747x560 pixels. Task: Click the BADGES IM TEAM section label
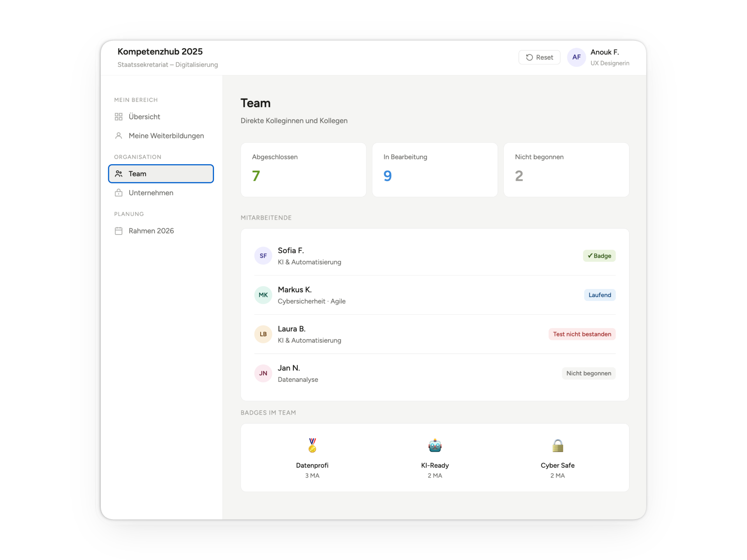(x=268, y=413)
